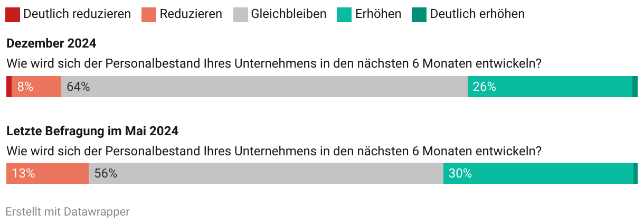Click the 8% Reduzieren segment in Dezember 2024
644x224 pixels.
pos(36,87)
